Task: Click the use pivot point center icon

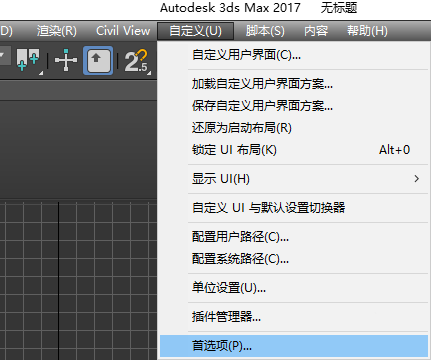Action: click(66, 60)
